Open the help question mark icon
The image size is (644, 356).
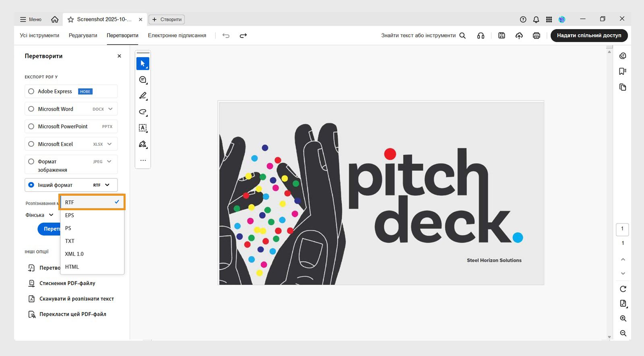coord(523,19)
